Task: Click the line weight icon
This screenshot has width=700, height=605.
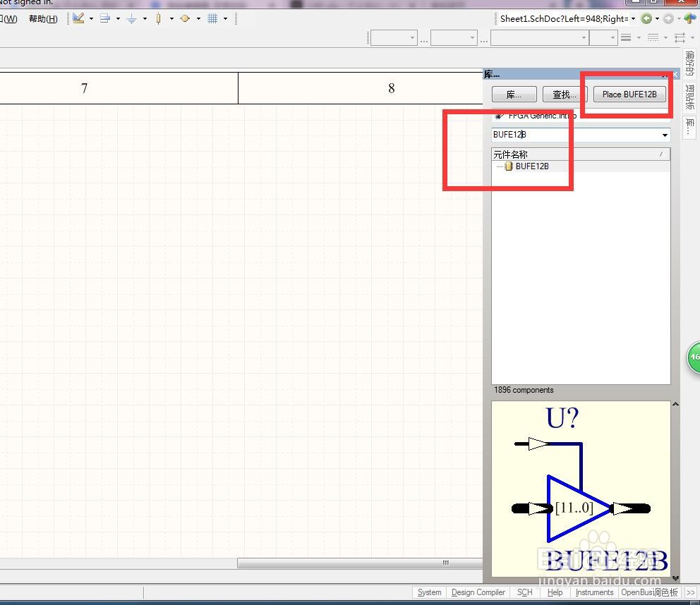Action: (x=626, y=37)
